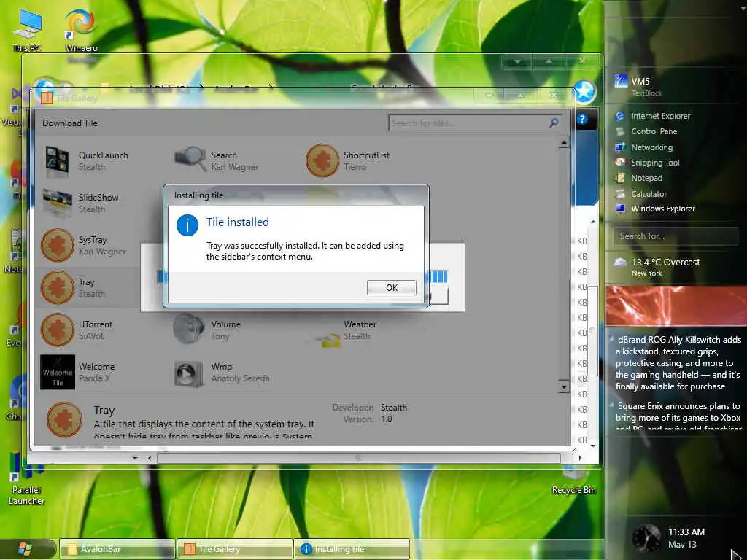747x560 pixels.
Task: Open Internet Explorer from sidebar
Action: tap(660, 116)
